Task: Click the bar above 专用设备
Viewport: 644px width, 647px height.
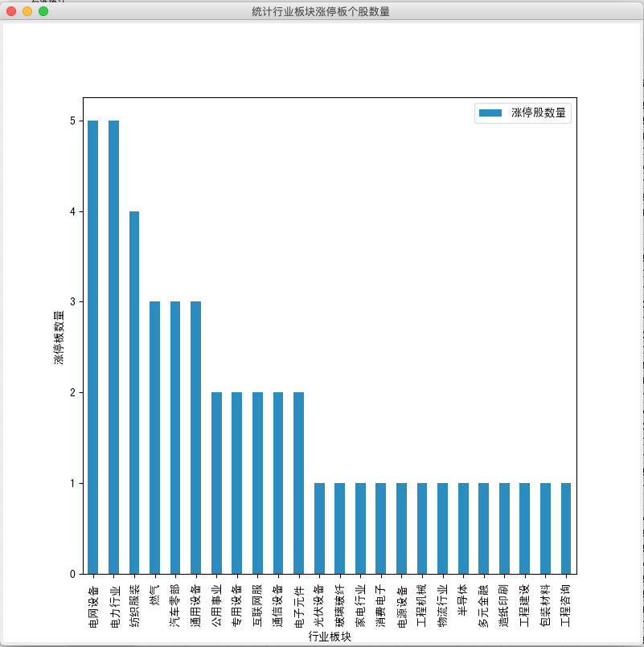Action: (x=237, y=483)
